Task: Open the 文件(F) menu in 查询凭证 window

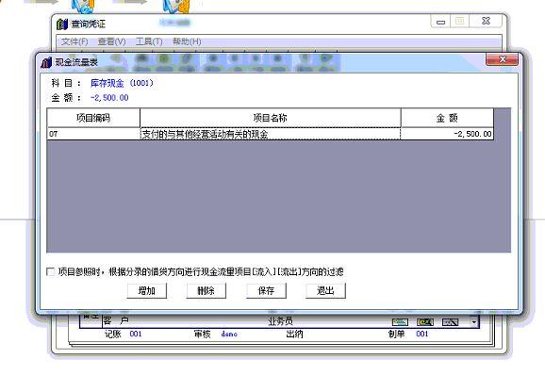Action: (x=74, y=41)
